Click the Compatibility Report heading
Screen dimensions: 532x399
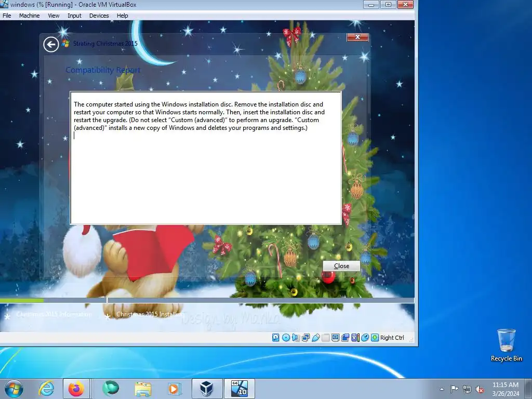103,70
